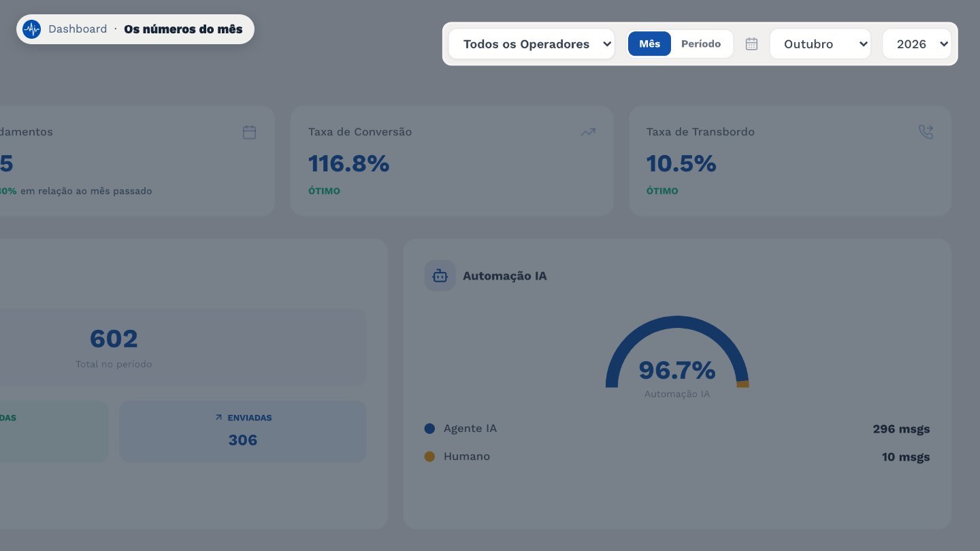Click the 306 sent messages value
This screenshot has width=980, height=551.
tap(243, 440)
